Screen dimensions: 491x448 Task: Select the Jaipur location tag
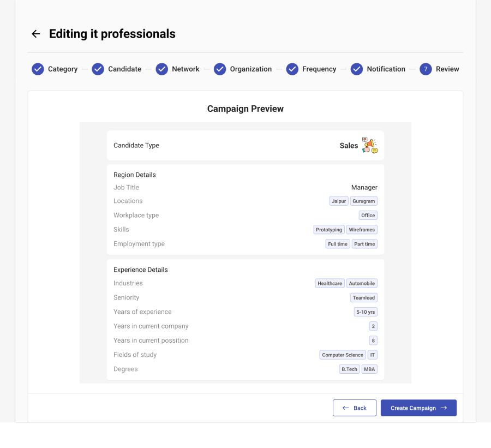339,201
